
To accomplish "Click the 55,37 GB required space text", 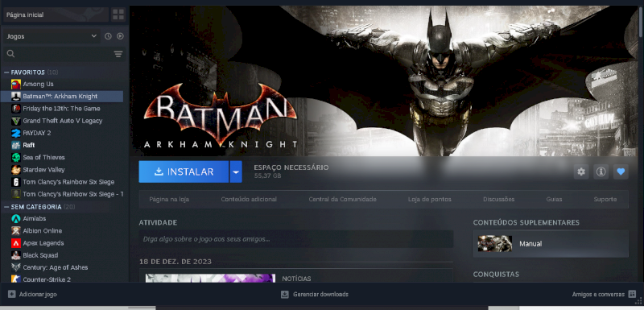I will (267, 176).
